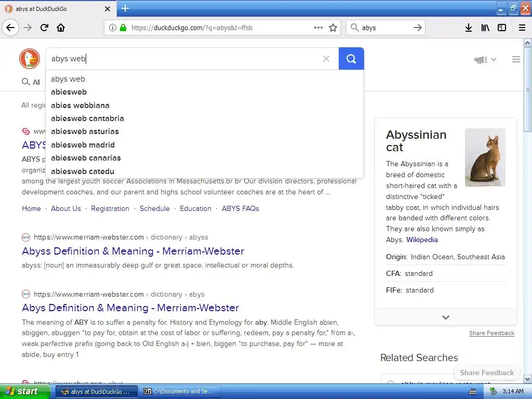Open DuckDuckGo side menu icon
This screenshot has height=399, width=532.
(516, 59)
